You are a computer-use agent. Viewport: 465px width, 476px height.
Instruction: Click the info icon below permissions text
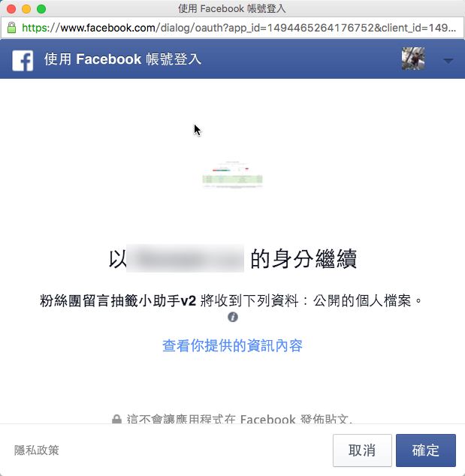(233, 317)
